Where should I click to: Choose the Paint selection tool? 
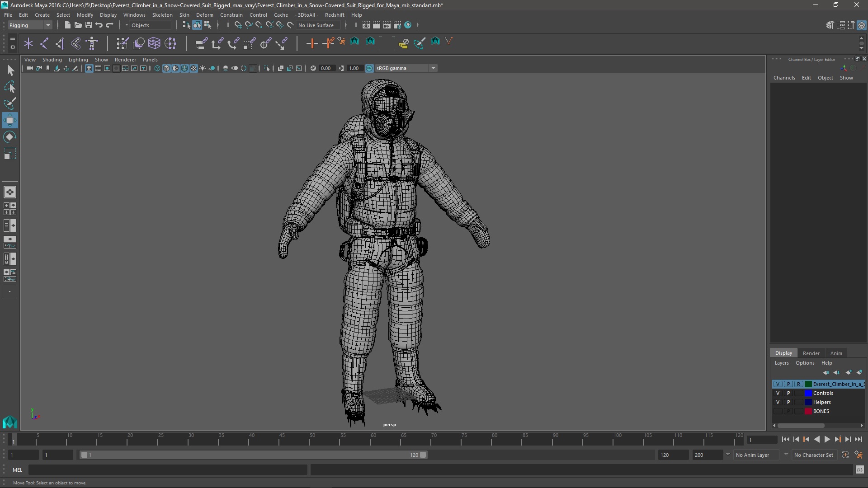click(10, 103)
